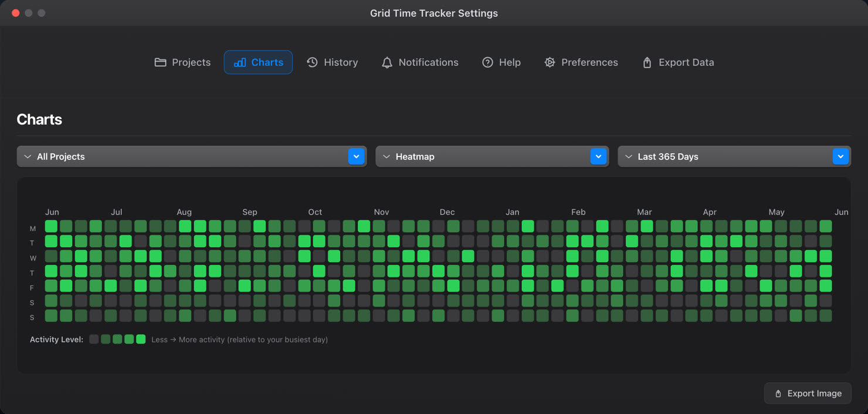Click the Export Image button
The image size is (868, 414).
click(x=808, y=393)
